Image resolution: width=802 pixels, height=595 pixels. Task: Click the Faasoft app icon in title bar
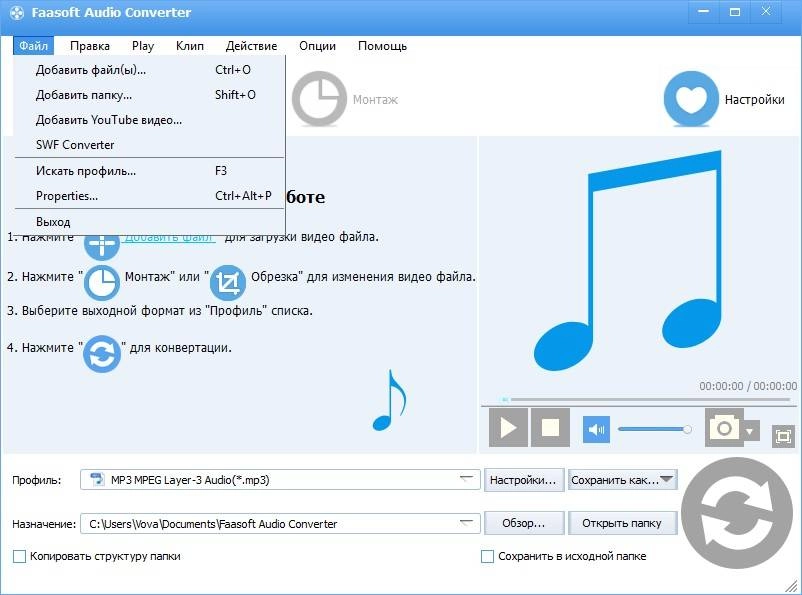click(17, 12)
